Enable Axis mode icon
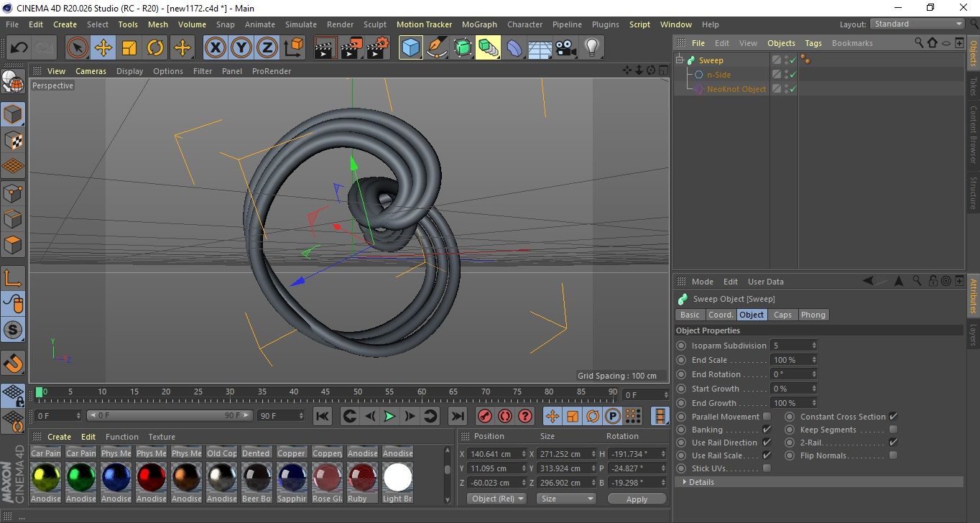This screenshot has height=523, width=980. point(13,278)
